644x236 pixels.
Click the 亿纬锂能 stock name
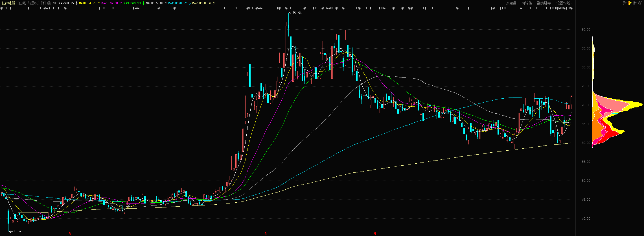pyautogui.click(x=9, y=3)
